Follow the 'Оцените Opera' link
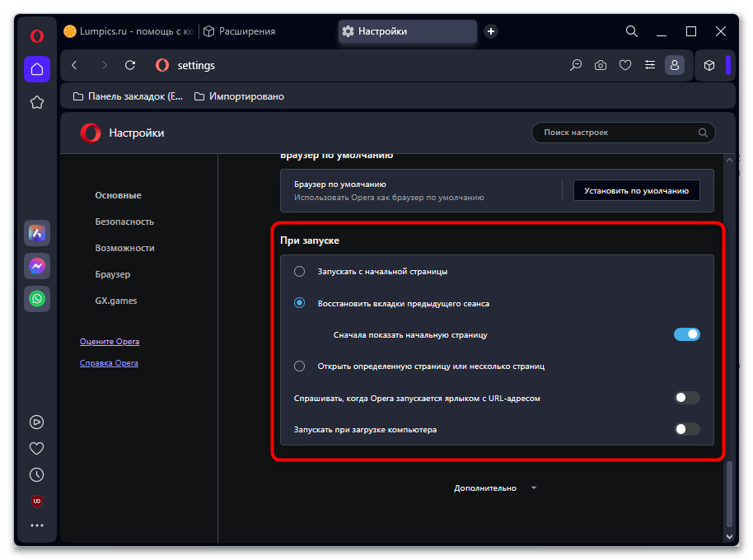 tap(110, 342)
